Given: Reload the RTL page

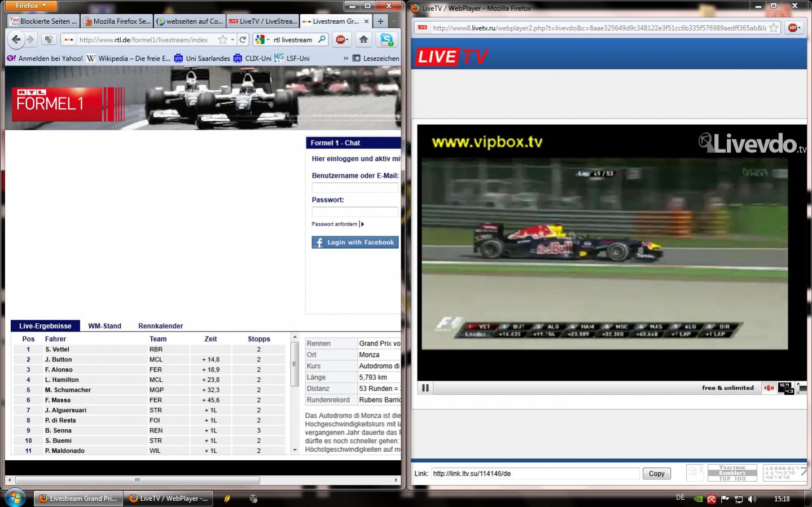Looking at the screenshot, I should point(243,39).
